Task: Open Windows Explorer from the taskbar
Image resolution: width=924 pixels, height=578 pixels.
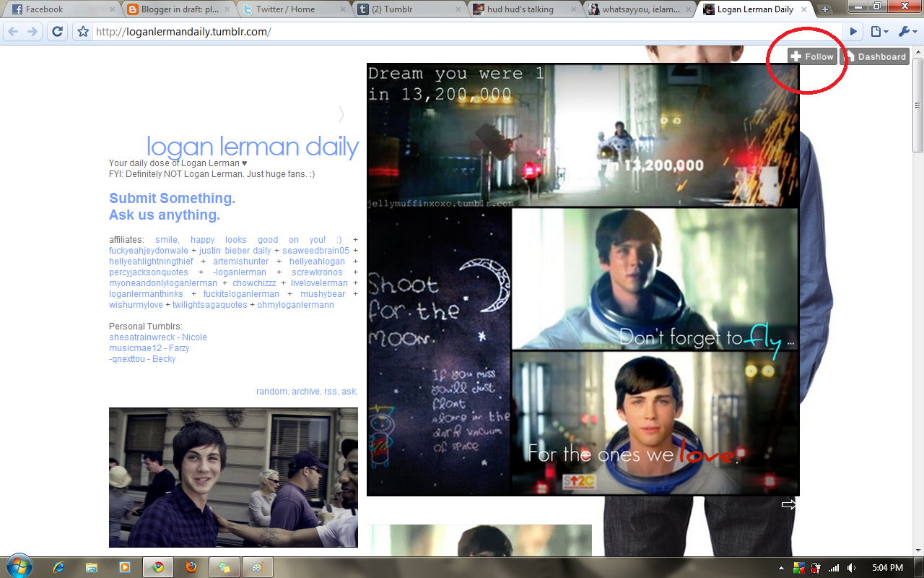Action: pos(92,567)
